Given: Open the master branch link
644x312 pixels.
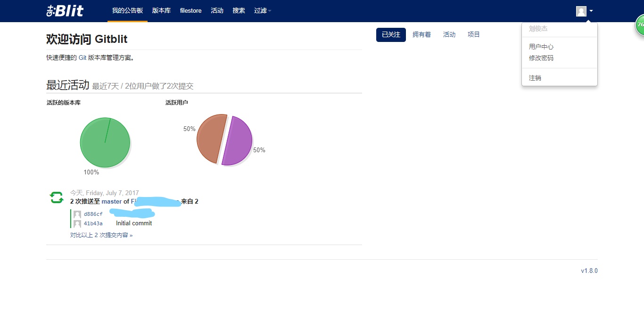Looking at the screenshot, I should [x=112, y=201].
